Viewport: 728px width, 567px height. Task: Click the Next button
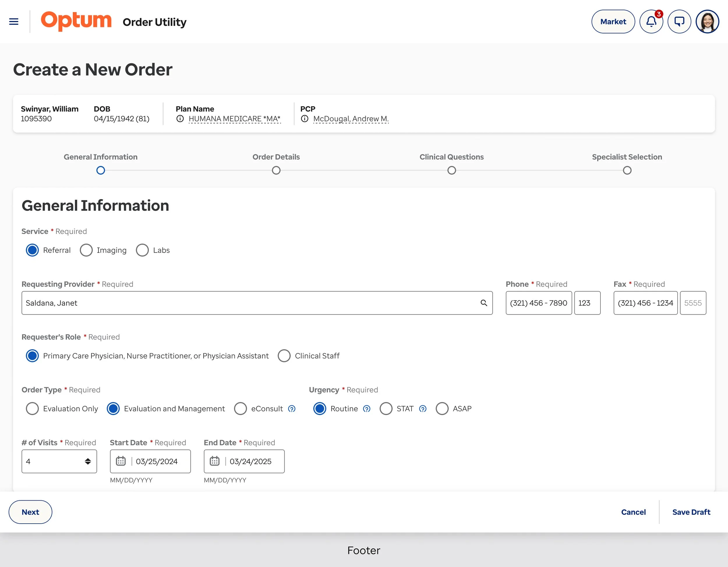tap(30, 512)
